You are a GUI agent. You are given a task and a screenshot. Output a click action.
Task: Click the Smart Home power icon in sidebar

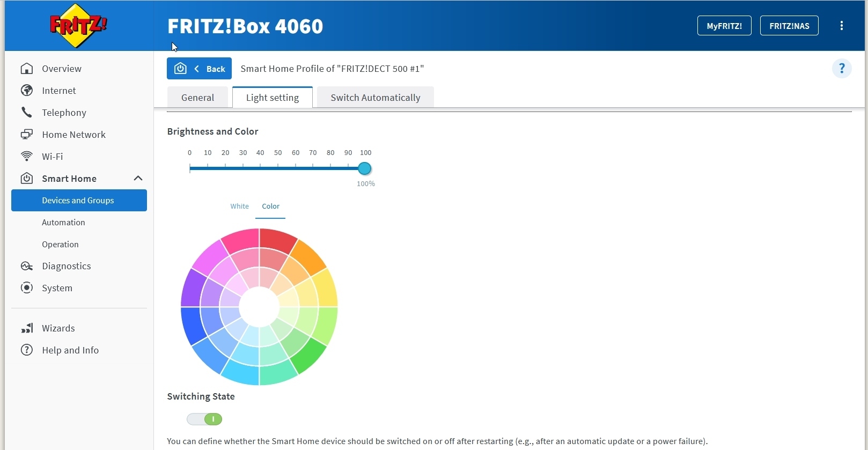[x=27, y=178]
